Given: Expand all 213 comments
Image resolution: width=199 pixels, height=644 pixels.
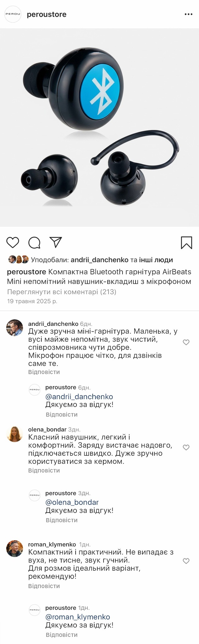Looking at the screenshot, I should point(62,292).
